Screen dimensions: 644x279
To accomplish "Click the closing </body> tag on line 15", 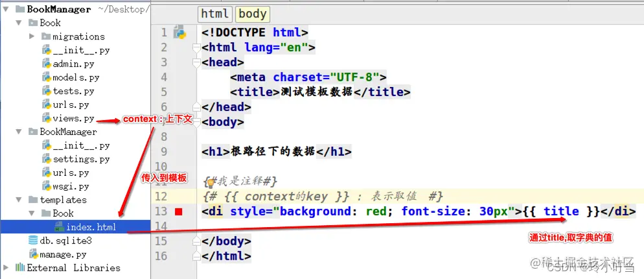I will [226, 241].
